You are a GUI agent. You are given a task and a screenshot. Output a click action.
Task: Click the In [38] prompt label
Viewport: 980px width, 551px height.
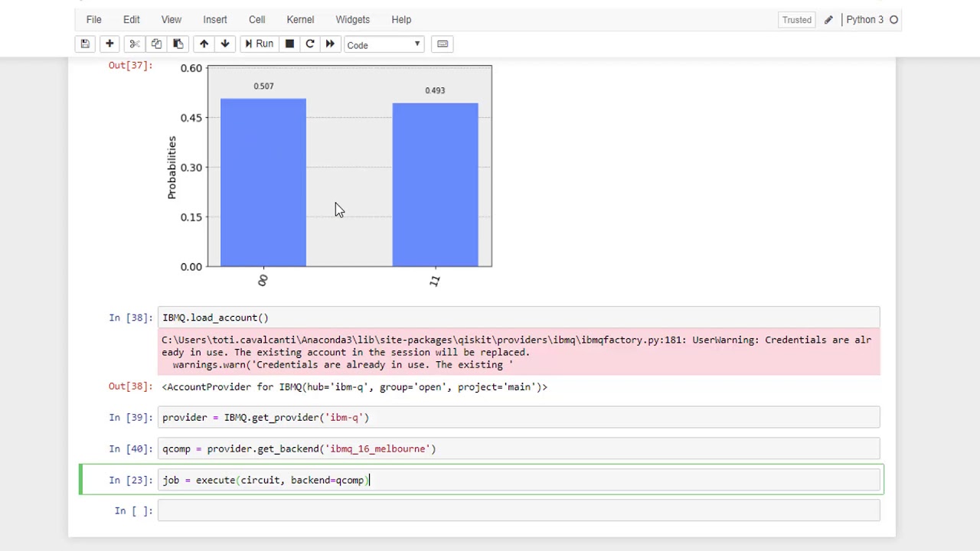click(131, 318)
